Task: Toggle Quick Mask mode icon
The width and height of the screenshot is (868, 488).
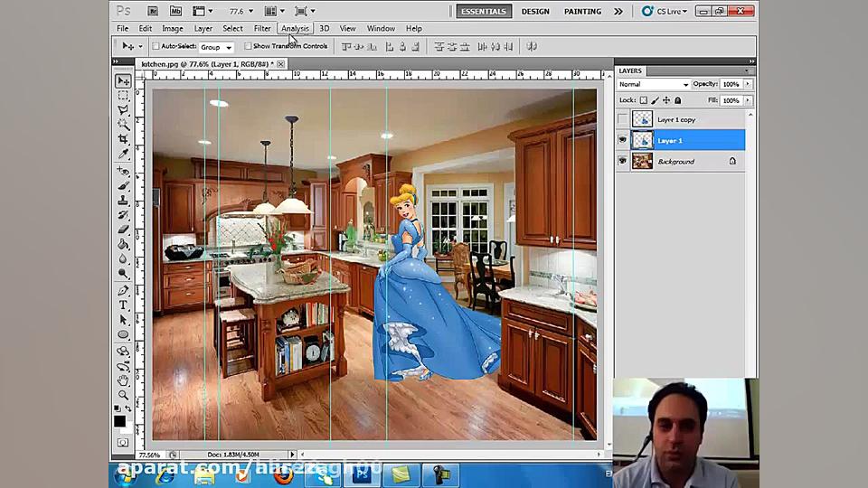Action: [x=123, y=443]
